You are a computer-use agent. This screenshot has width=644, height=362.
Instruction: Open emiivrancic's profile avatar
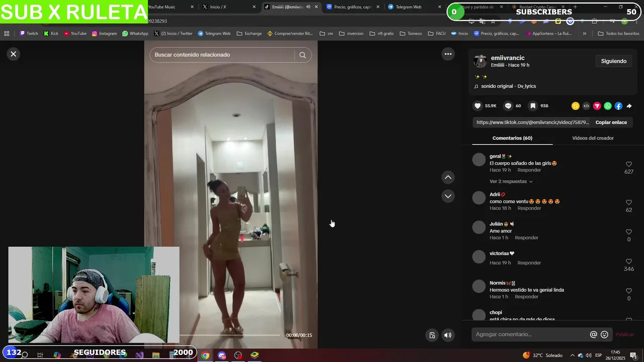point(480,61)
